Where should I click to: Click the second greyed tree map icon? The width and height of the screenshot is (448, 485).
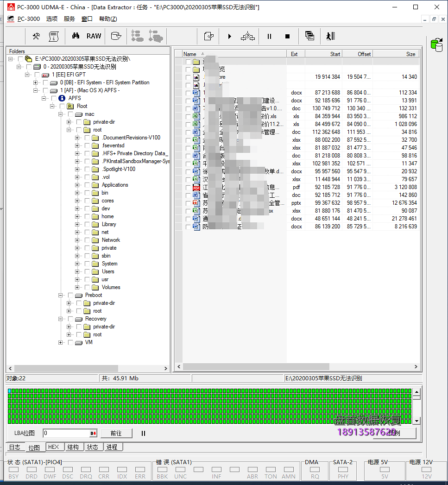point(156,36)
